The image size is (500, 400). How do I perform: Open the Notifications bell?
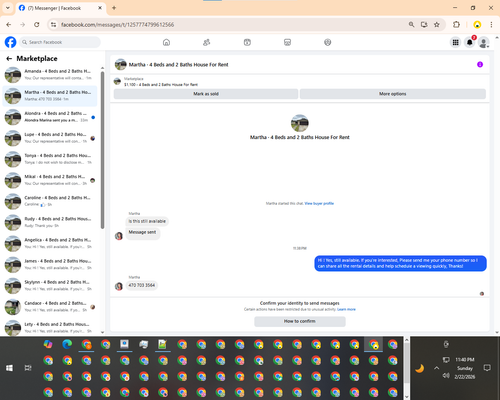pos(470,42)
